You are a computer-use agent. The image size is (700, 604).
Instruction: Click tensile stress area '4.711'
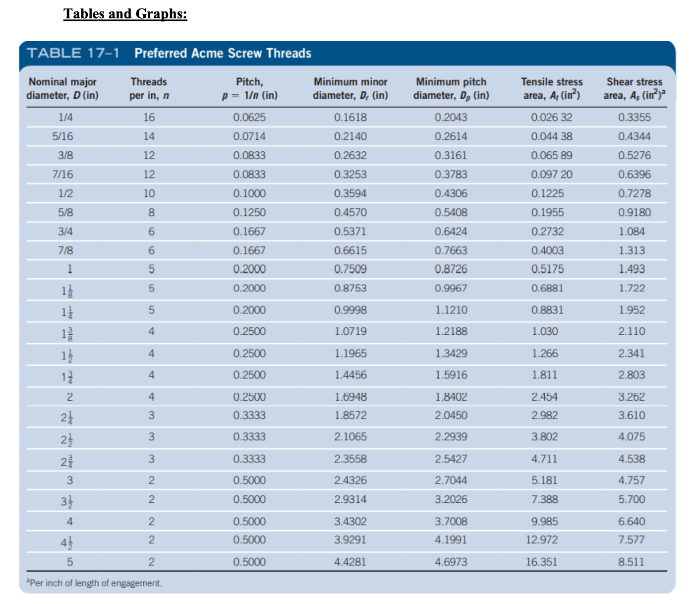point(545,459)
